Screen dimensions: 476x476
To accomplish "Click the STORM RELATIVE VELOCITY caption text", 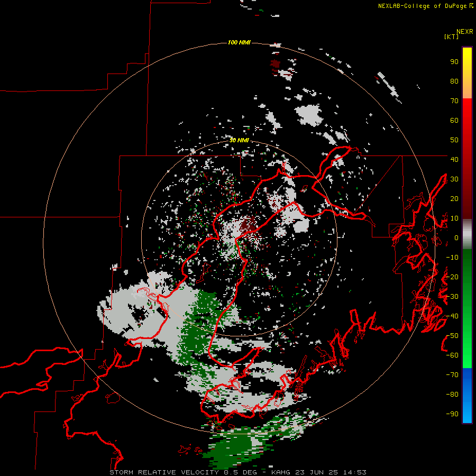I will coord(165,472).
